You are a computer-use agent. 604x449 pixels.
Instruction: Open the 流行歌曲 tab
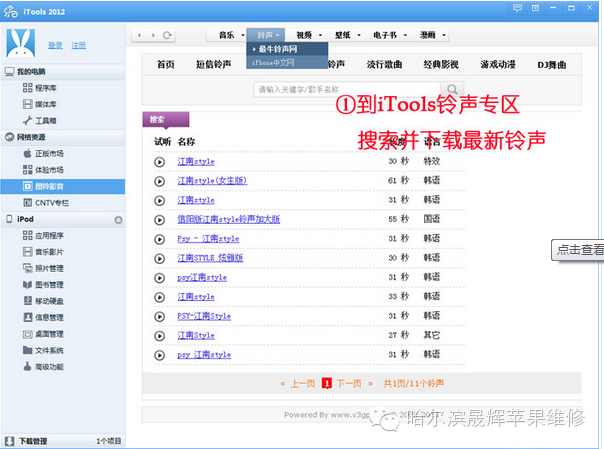click(384, 64)
